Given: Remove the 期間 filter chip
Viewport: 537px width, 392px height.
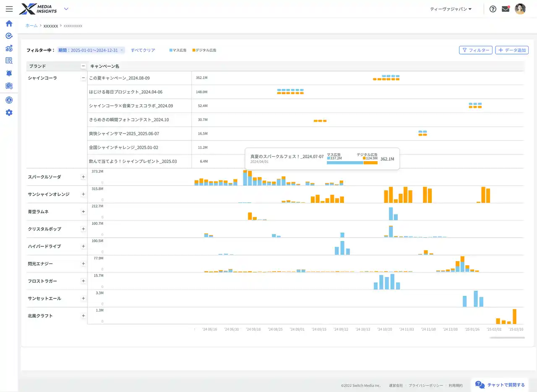Looking at the screenshot, I should coord(122,50).
